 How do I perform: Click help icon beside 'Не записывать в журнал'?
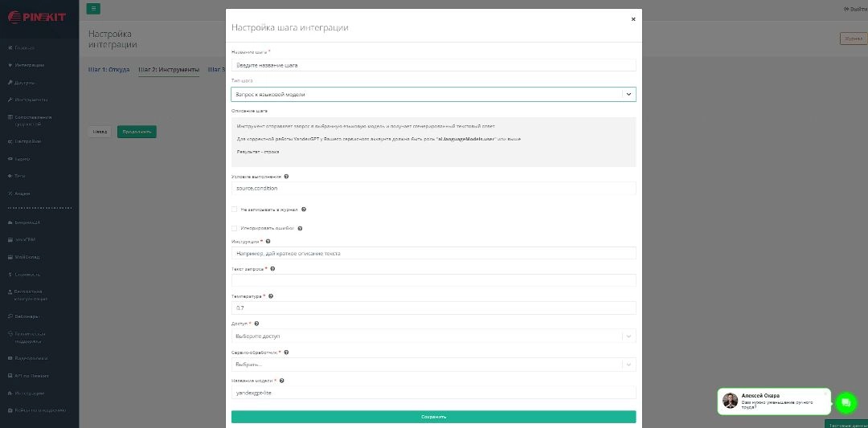[x=304, y=209]
